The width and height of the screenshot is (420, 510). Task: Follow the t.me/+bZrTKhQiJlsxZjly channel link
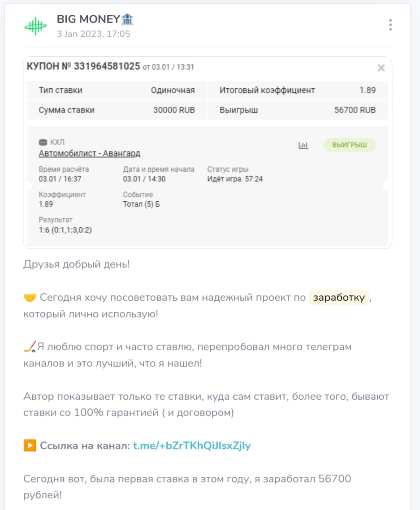pyautogui.click(x=192, y=446)
